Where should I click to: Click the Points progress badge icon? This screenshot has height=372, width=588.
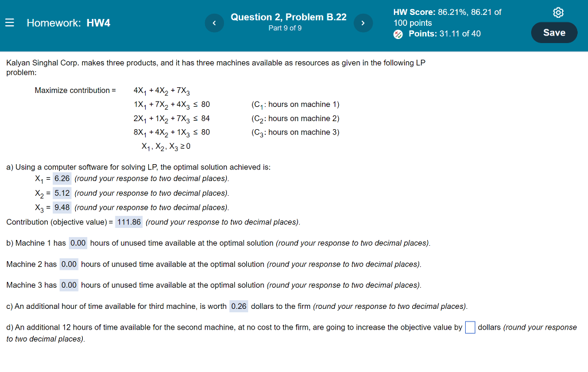[397, 34]
